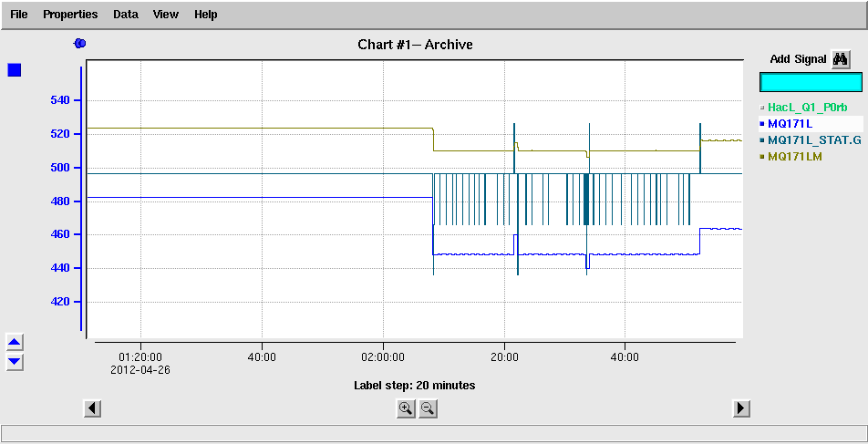This screenshot has width=868, height=444.
Task: Click the 02:00:00 time axis label
Action: [383, 357]
